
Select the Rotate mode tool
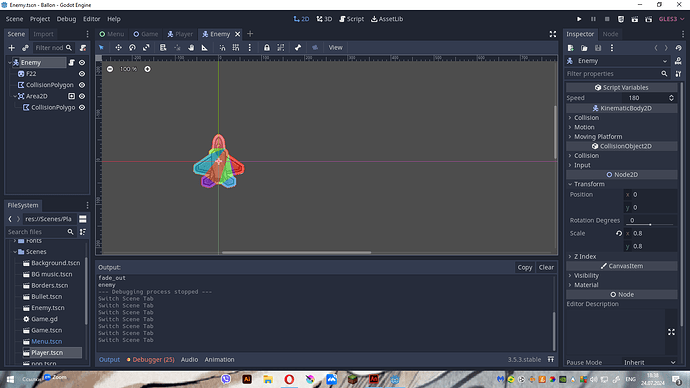click(x=132, y=48)
